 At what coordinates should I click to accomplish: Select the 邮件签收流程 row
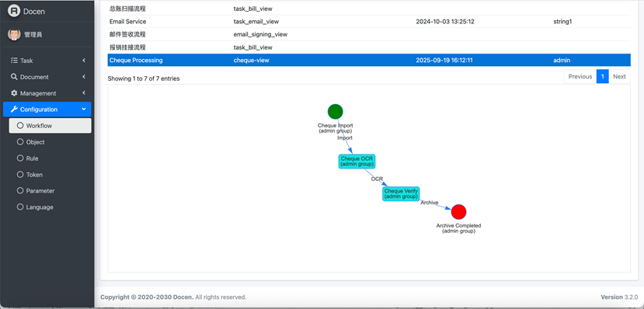369,34
